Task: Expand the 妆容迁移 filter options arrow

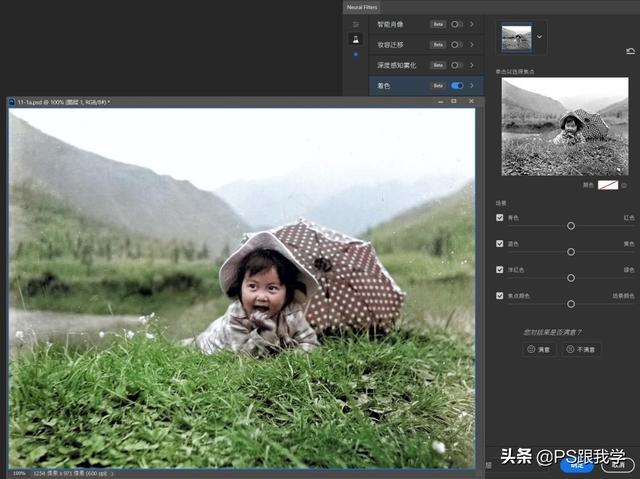Action: click(472, 44)
